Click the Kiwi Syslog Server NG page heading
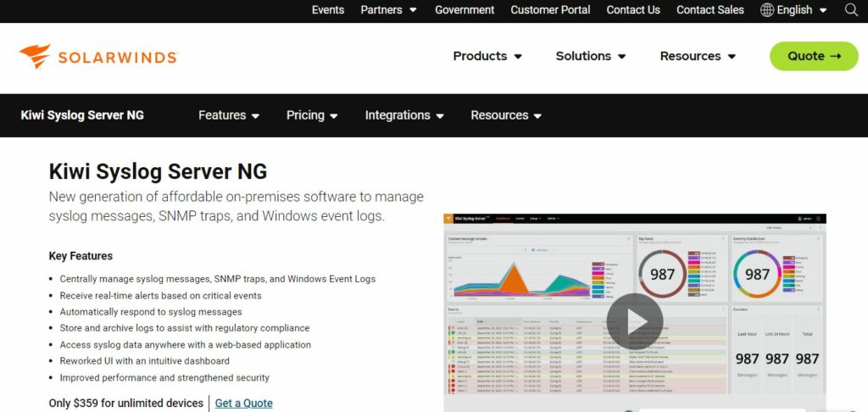868x412 pixels. point(158,171)
